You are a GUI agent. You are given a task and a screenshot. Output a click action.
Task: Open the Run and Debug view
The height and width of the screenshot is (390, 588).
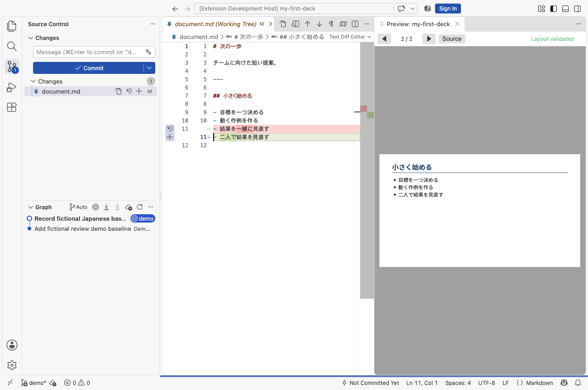pyautogui.click(x=12, y=87)
